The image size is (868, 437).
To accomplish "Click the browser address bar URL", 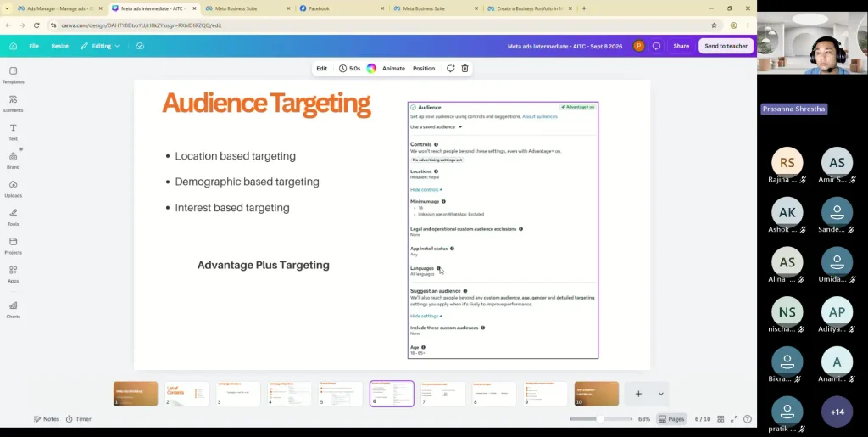I will [x=142, y=25].
